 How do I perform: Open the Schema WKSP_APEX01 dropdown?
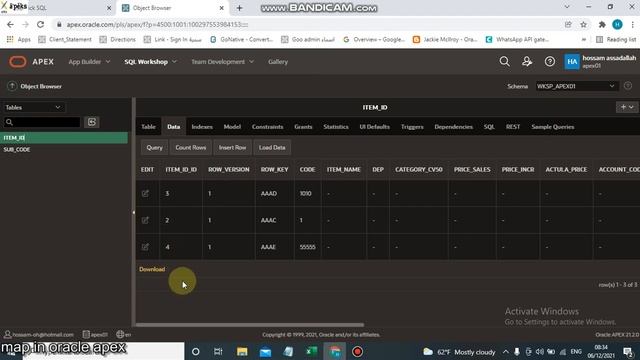click(576, 86)
